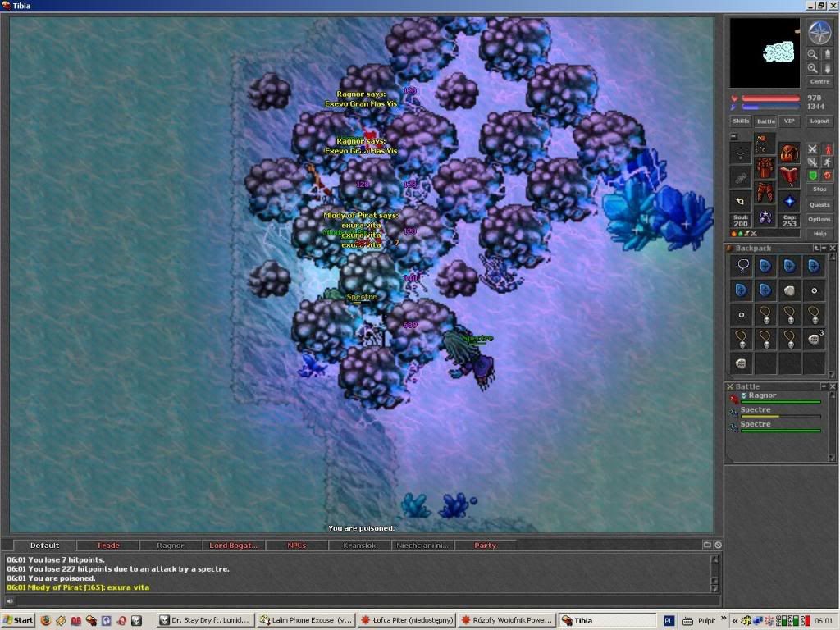
Task: Select the red legs slot
Action: tap(765, 192)
